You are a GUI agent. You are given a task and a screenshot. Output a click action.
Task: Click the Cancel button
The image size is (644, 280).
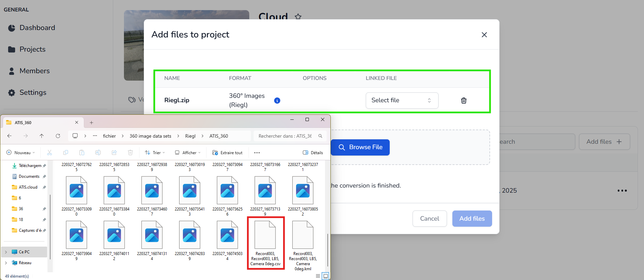click(x=429, y=219)
